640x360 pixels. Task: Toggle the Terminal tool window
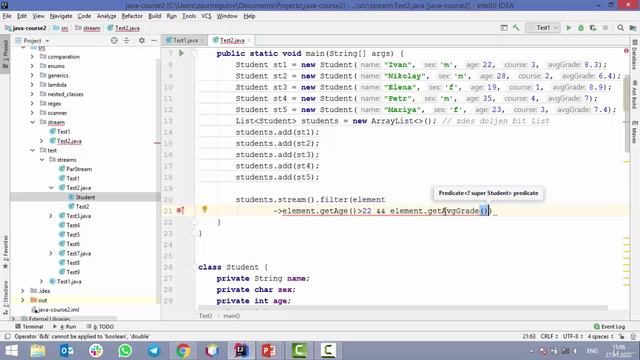(29, 327)
